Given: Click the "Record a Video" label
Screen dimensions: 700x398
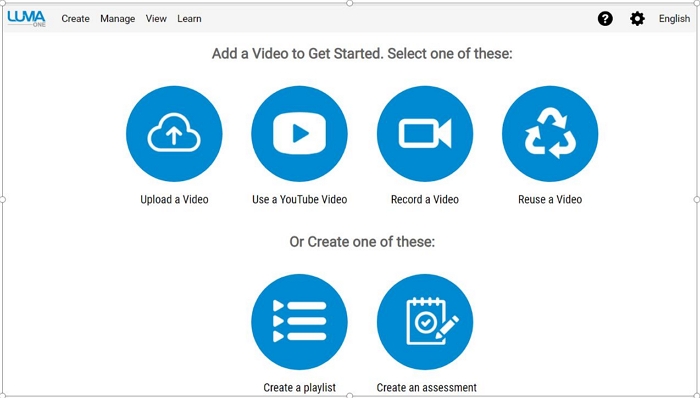Looking at the screenshot, I should point(425,199).
